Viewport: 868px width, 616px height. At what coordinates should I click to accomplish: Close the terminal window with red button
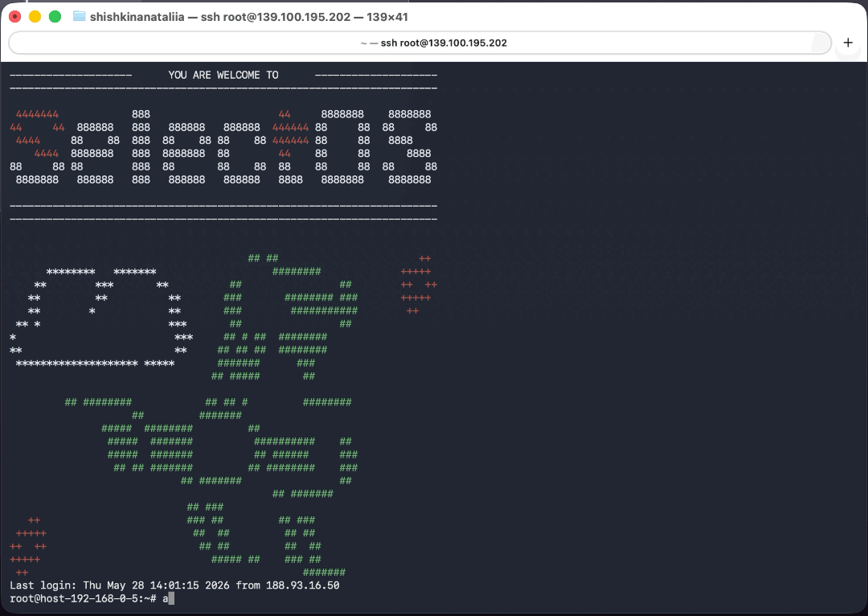pyautogui.click(x=15, y=17)
